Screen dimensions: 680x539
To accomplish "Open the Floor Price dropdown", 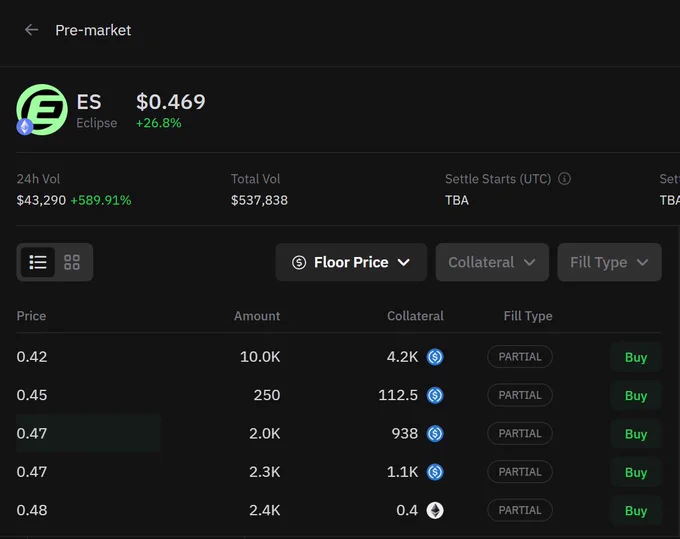I will click(351, 262).
